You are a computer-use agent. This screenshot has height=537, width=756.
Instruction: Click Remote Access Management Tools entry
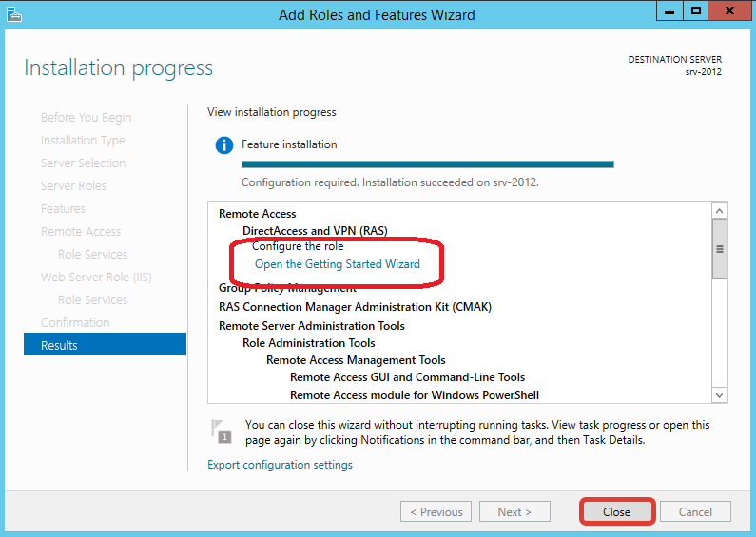pyautogui.click(x=356, y=360)
